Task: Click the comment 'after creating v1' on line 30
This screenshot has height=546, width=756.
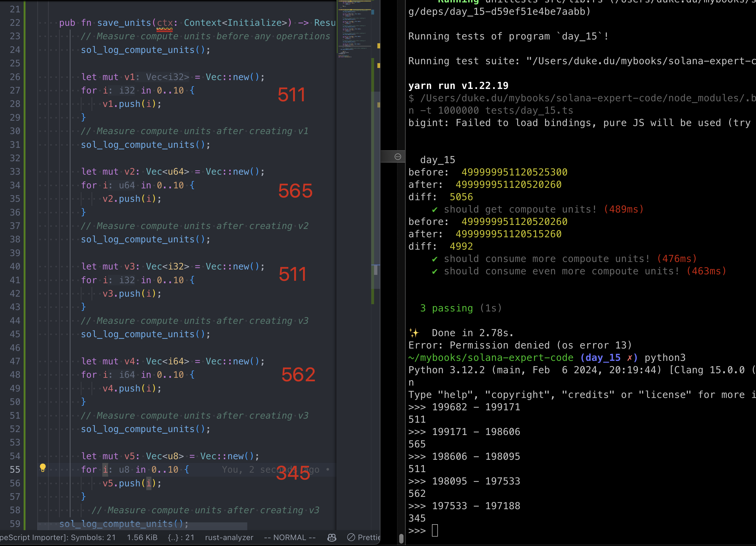Action: [262, 131]
